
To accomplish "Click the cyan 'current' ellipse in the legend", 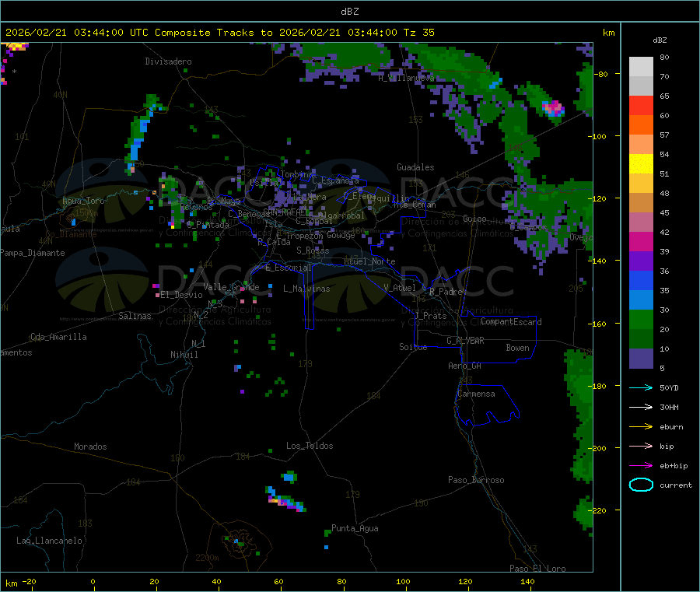I will click(641, 485).
